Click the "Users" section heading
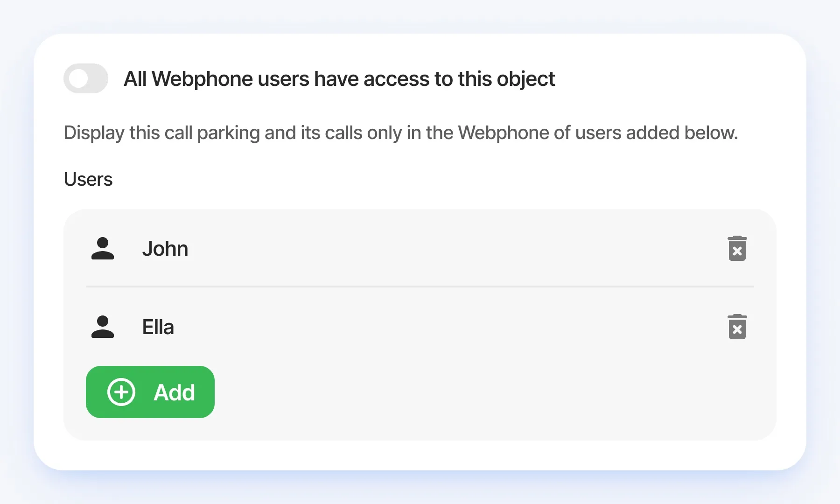Viewport: 840px width, 504px height. click(x=88, y=179)
